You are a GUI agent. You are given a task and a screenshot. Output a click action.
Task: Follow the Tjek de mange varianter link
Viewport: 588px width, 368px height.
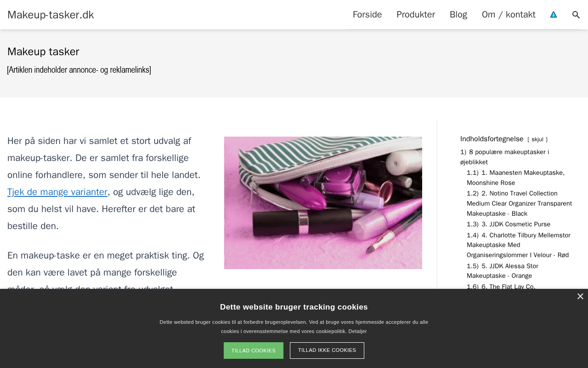coord(57,192)
